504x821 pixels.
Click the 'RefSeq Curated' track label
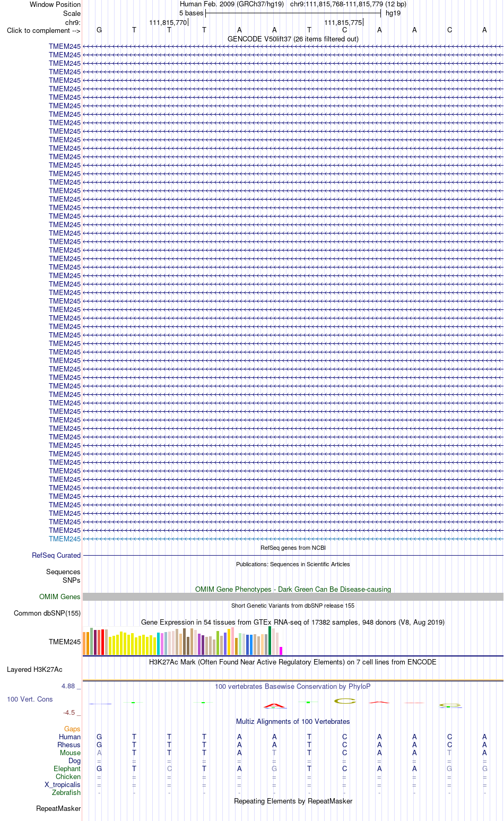[56, 555]
